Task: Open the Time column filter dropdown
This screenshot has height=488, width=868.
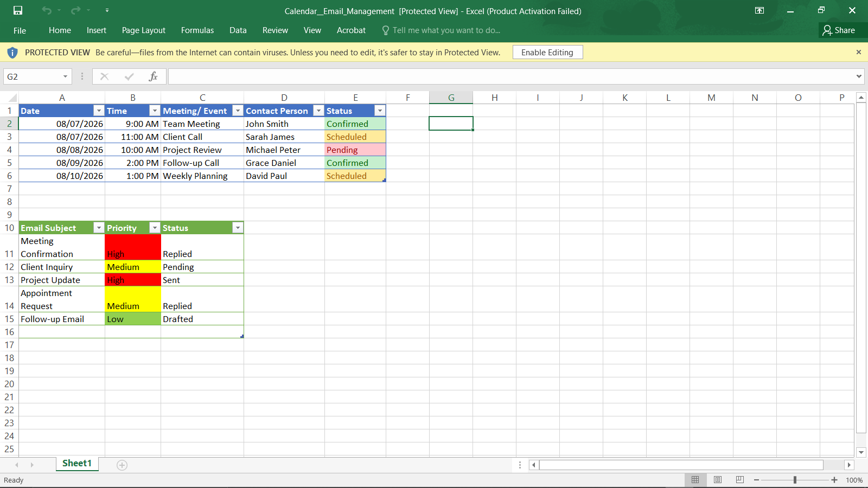Action: tap(155, 111)
